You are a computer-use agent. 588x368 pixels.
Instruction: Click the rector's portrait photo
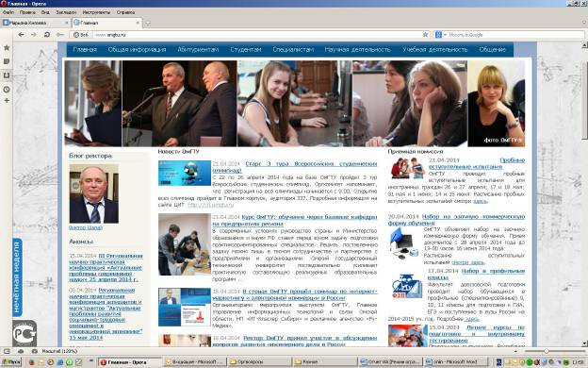(93, 193)
